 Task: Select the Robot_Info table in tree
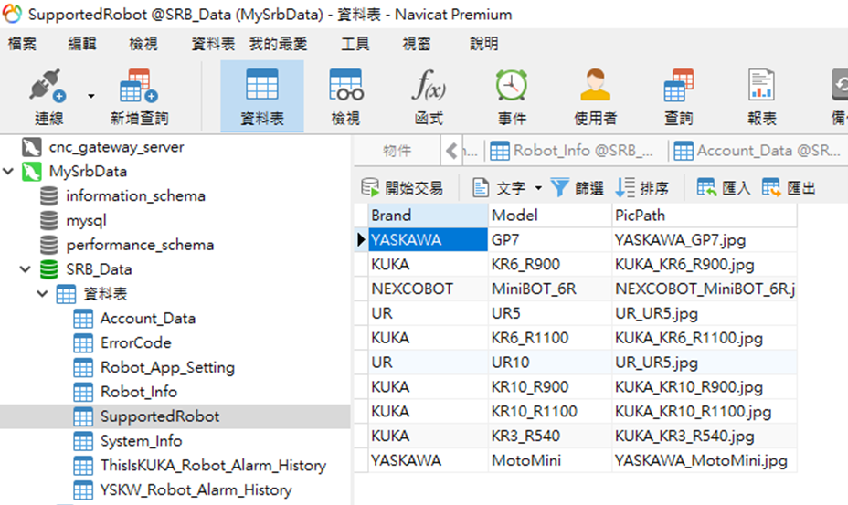pos(138,392)
